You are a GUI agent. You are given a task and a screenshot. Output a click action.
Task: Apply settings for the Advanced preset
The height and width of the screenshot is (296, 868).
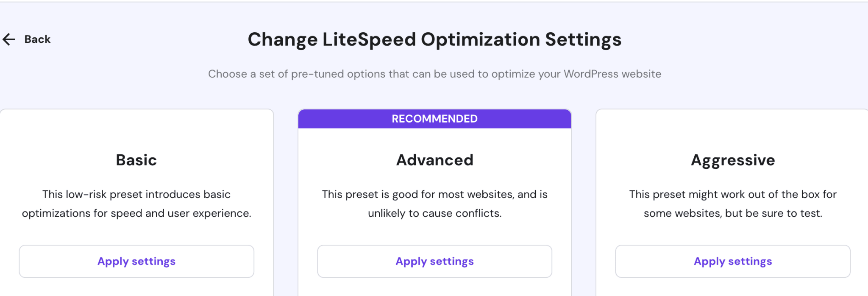click(x=434, y=261)
